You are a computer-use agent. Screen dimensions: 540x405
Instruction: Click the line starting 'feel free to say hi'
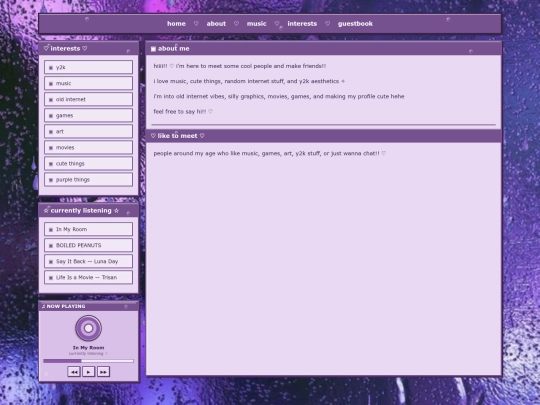click(x=183, y=112)
